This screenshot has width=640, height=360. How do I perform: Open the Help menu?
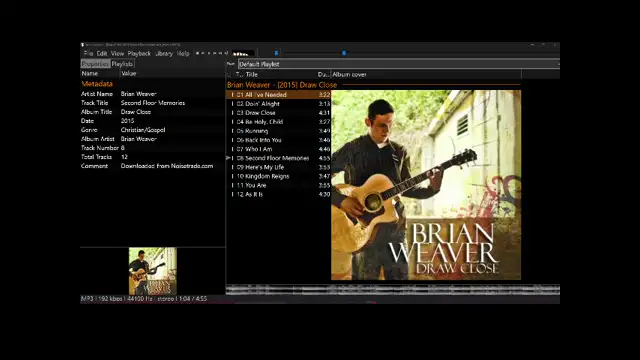coord(183,53)
